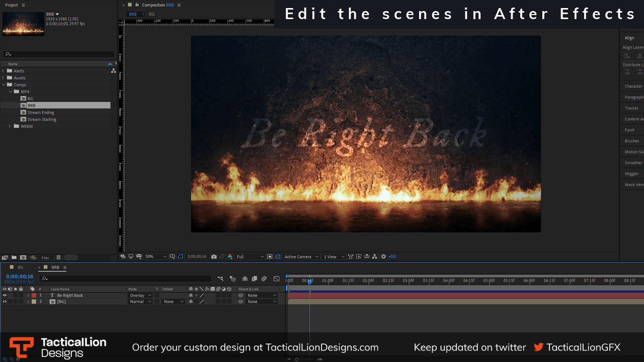This screenshot has height=362, width=644.
Task: Change Normal blend mode on [BG] layer
Action: click(x=140, y=302)
